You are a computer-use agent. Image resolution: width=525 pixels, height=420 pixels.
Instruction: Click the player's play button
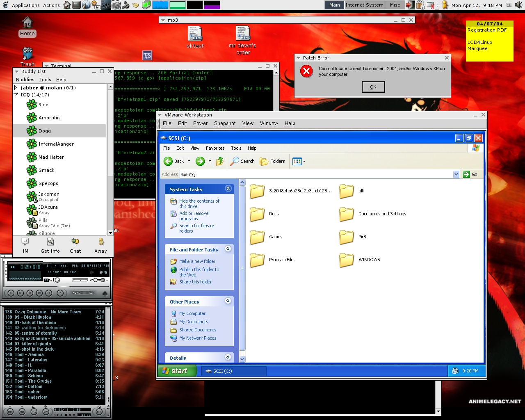[21, 293]
